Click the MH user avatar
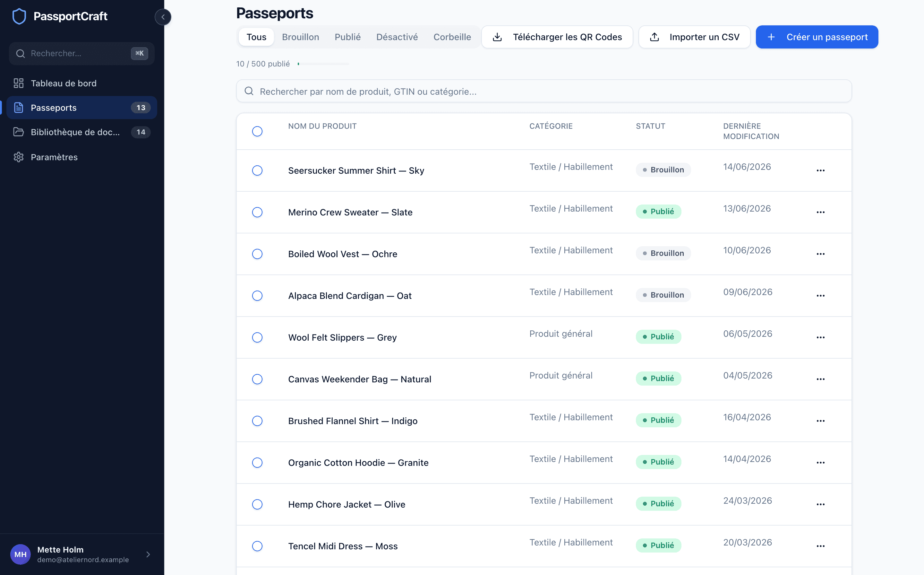The height and width of the screenshot is (575, 924). pos(21,554)
